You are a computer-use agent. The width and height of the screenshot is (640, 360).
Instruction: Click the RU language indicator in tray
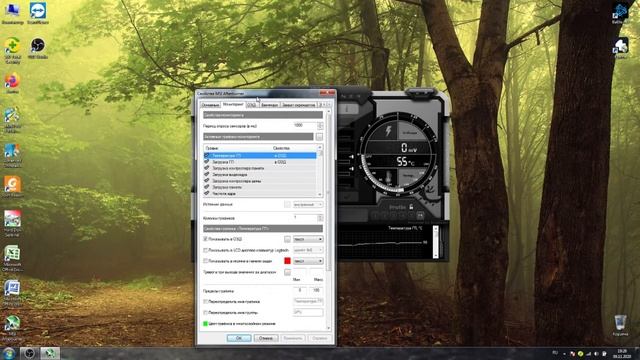click(x=555, y=353)
